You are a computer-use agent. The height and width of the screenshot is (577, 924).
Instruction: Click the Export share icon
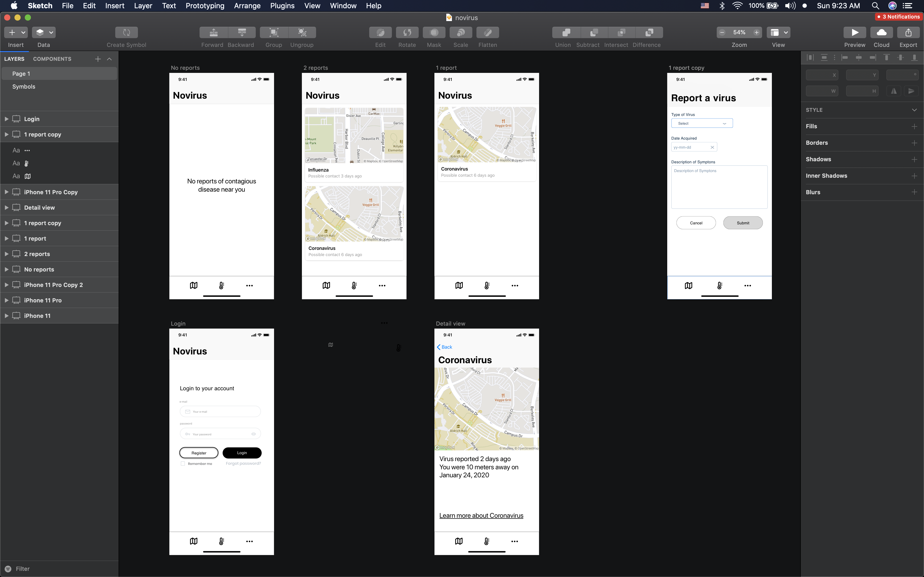coord(908,32)
